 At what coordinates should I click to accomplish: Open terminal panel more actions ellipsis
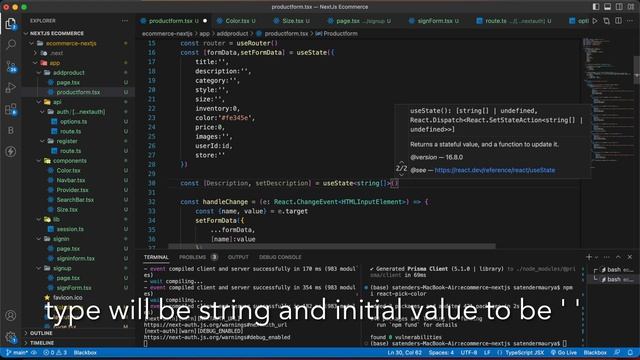(607, 257)
